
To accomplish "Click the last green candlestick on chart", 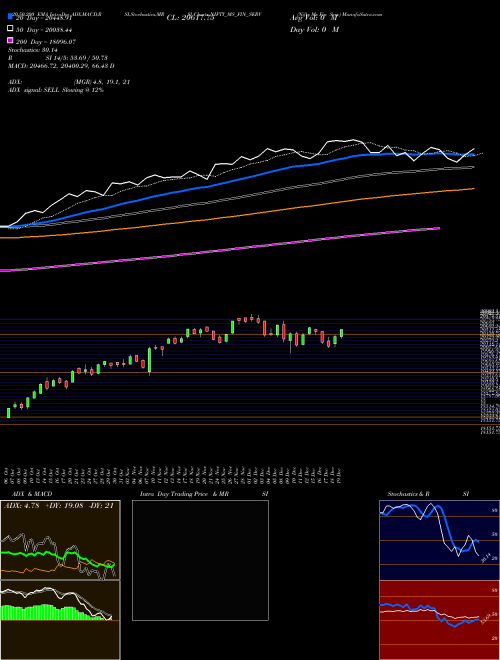I will click(342, 333).
